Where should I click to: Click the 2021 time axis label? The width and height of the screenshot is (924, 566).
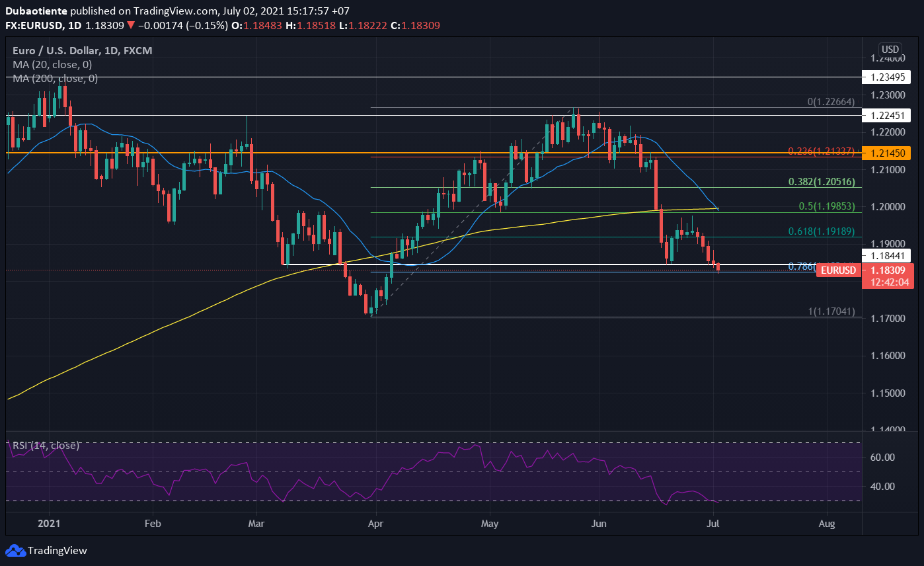pos(49,524)
